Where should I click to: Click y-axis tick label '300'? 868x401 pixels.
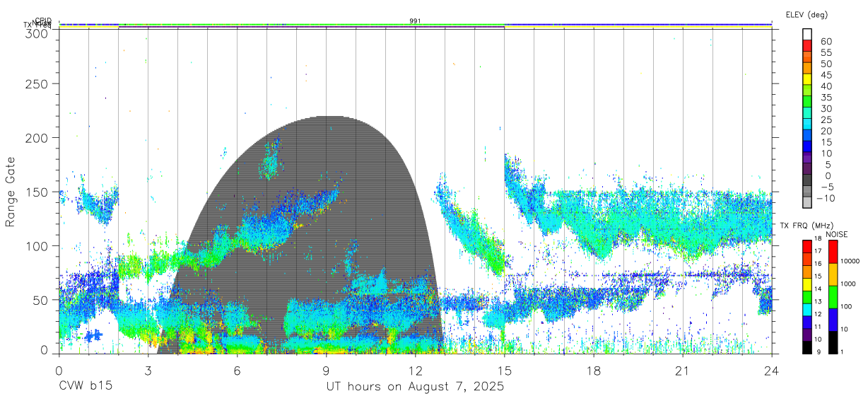[x=37, y=33]
